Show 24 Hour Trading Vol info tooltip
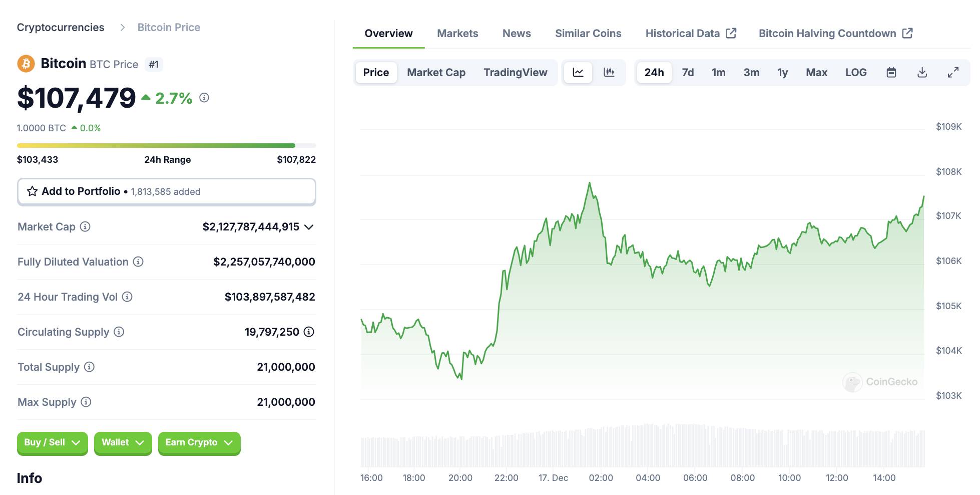 pyautogui.click(x=127, y=297)
